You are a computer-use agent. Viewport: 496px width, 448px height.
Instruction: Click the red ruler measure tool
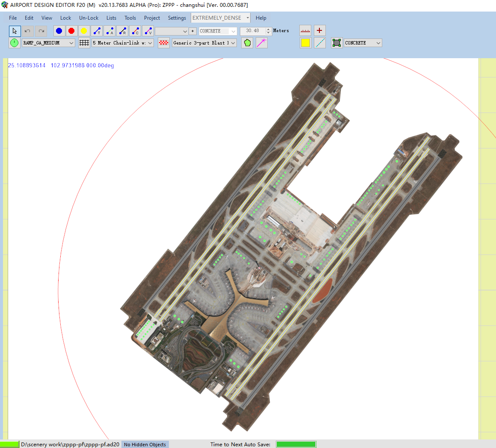(x=305, y=31)
